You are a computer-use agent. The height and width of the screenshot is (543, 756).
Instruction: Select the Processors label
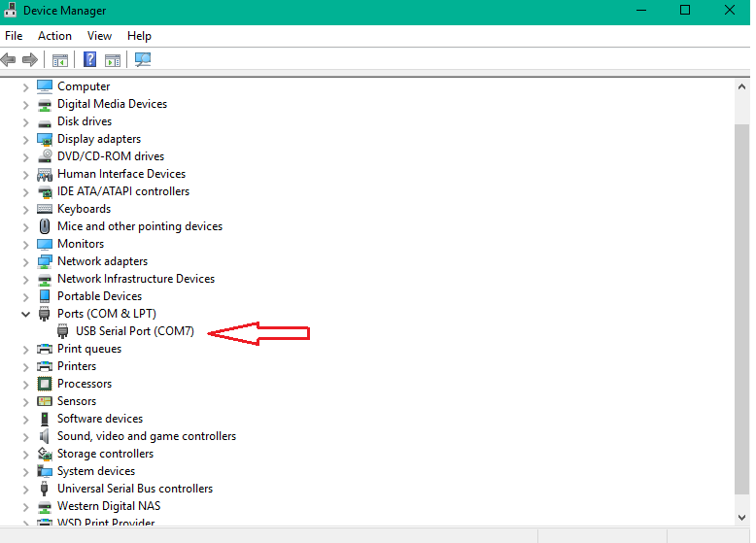point(85,384)
